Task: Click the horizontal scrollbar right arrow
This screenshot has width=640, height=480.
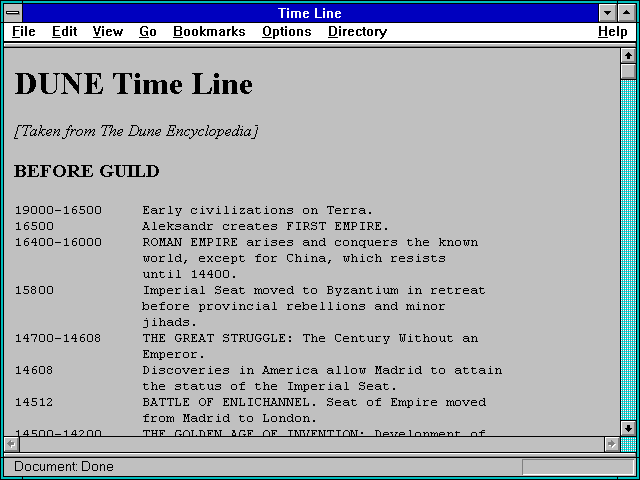Action: (611, 444)
